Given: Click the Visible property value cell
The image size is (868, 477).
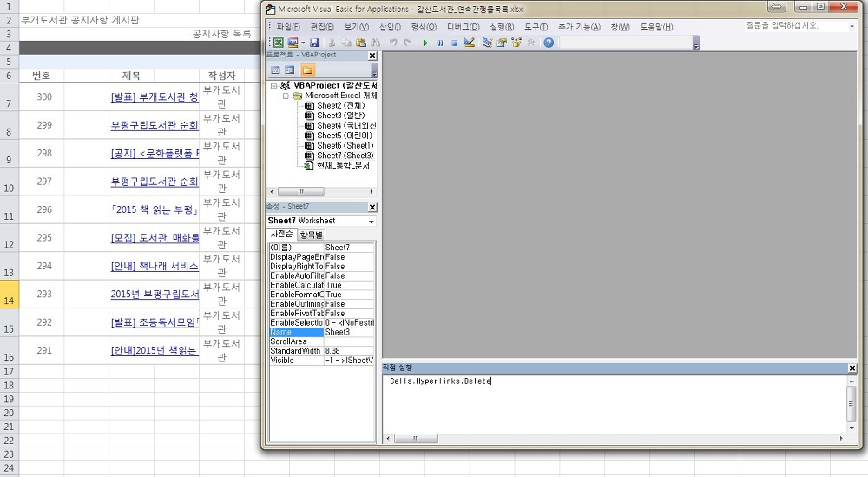Looking at the screenshot, I should click(349, 361).
